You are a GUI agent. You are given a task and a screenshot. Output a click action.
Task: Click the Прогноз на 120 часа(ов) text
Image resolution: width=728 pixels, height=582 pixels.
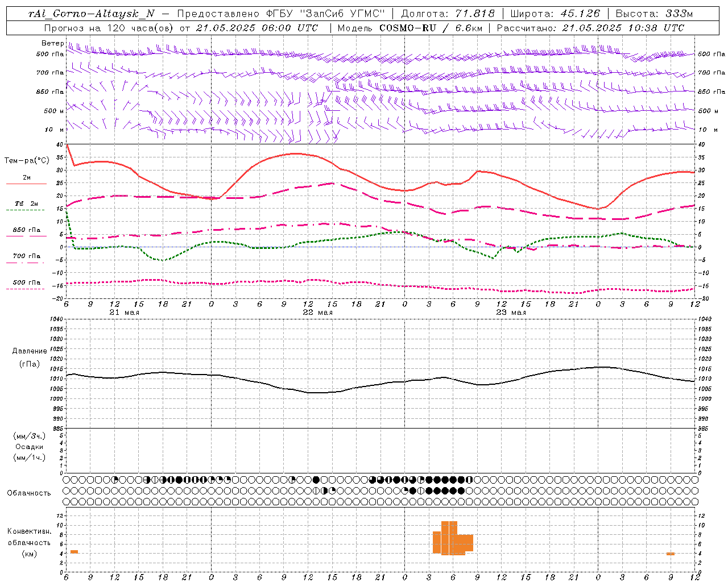point(109,28)
